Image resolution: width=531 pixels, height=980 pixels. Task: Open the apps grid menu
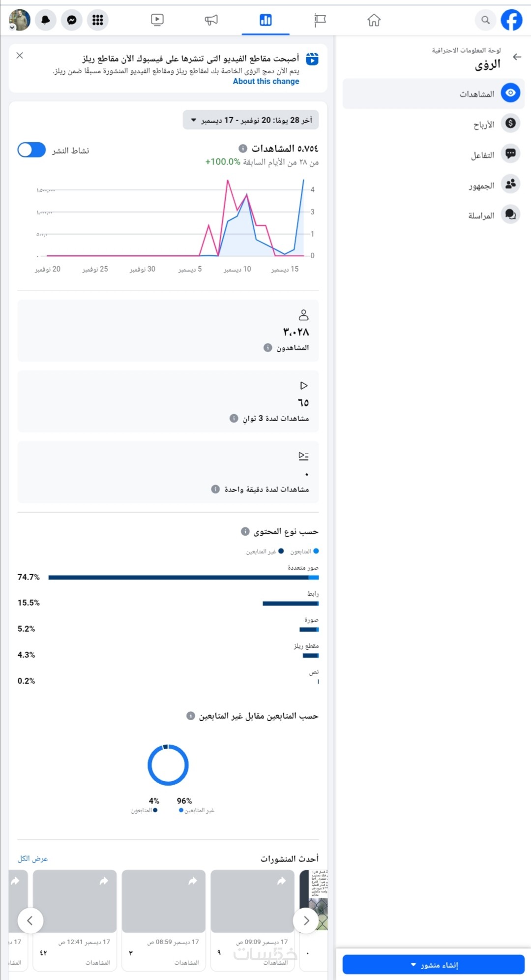pyautogui.click(x=98, y=20)
